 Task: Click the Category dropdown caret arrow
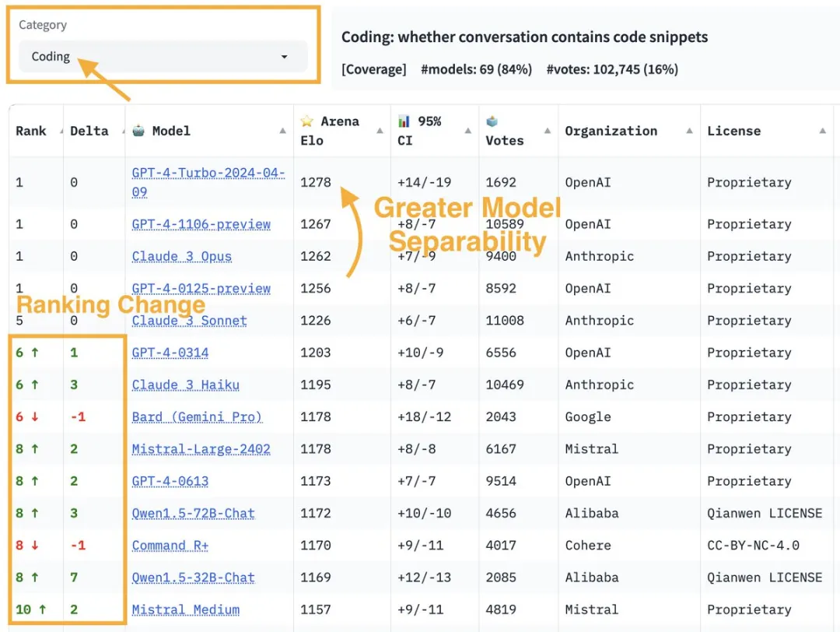coord(284,57)
